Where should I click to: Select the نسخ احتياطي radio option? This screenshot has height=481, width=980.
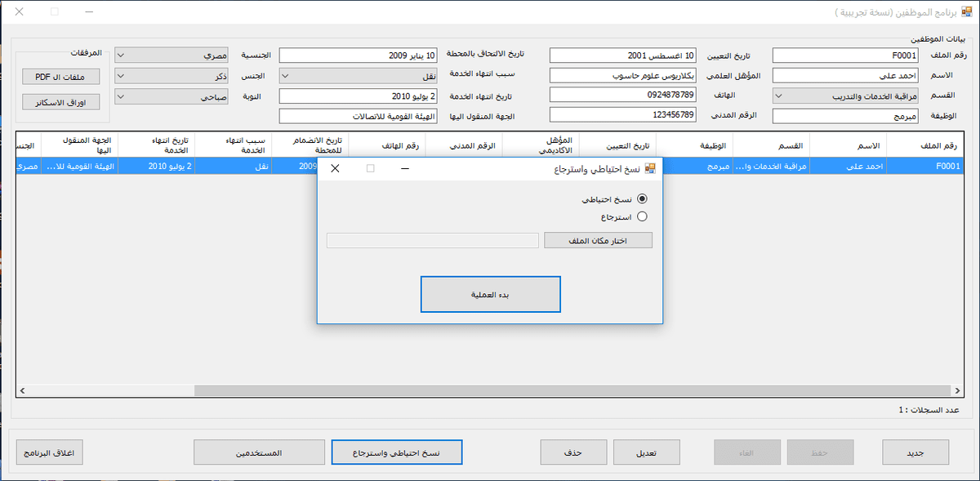click(642, 198)
